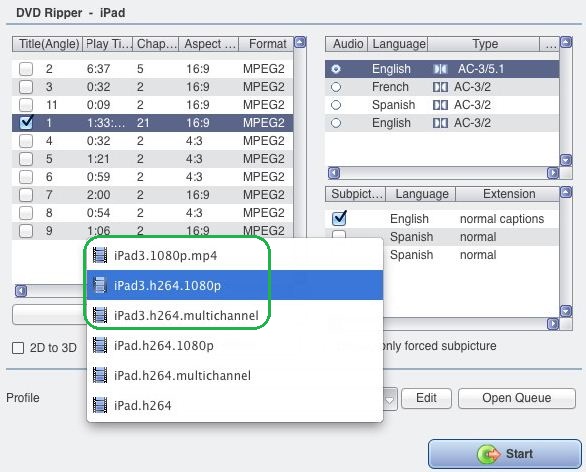The image size is (586, 472).
Task: Choose iPad.h264.1080p profile
Action: (235, 345)
